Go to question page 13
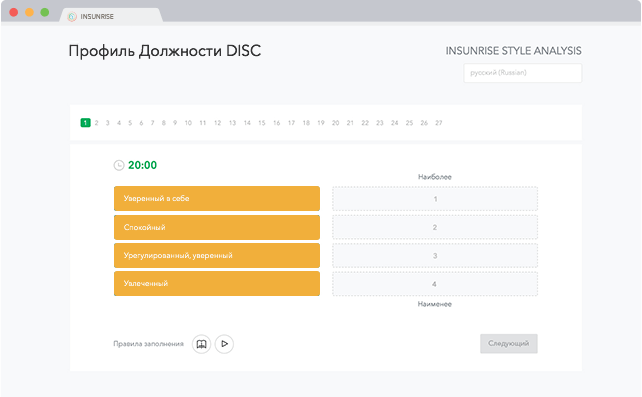The image size is (642, 397). (x=232, y=123)
